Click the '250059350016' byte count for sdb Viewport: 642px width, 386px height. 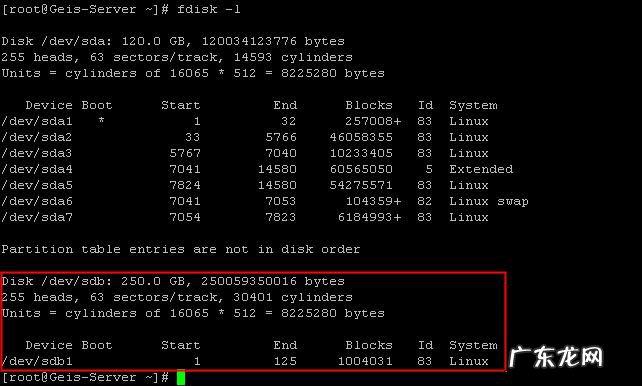[x=249, y=281]
